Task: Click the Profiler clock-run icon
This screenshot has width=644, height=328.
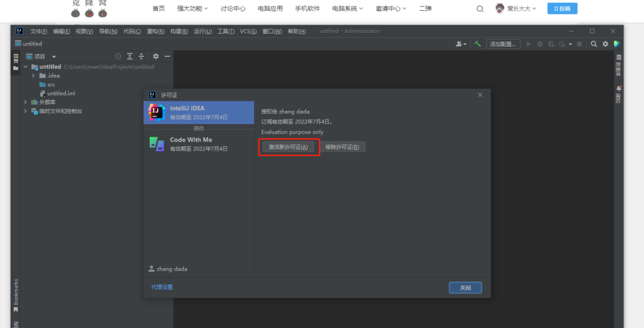Action: (x=562, y=44)
